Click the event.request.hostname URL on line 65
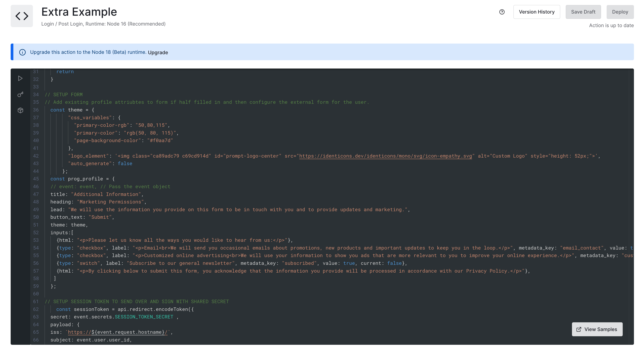The image size is (644, 350). tap(118, 332)
